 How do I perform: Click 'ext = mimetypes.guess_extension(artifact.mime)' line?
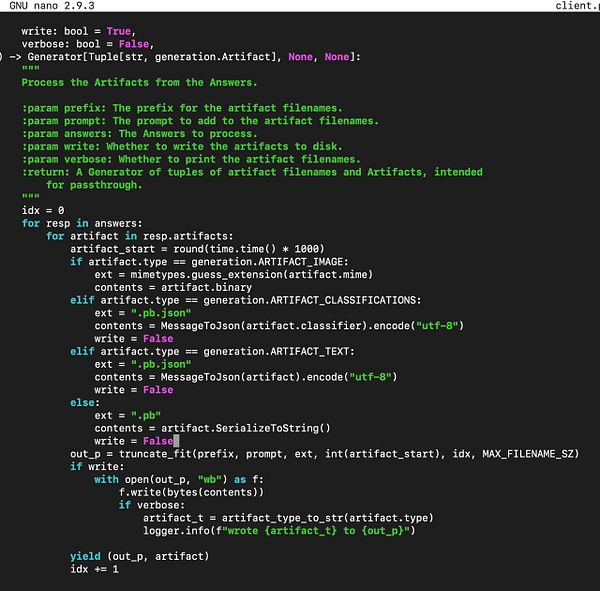click(233, 274)
